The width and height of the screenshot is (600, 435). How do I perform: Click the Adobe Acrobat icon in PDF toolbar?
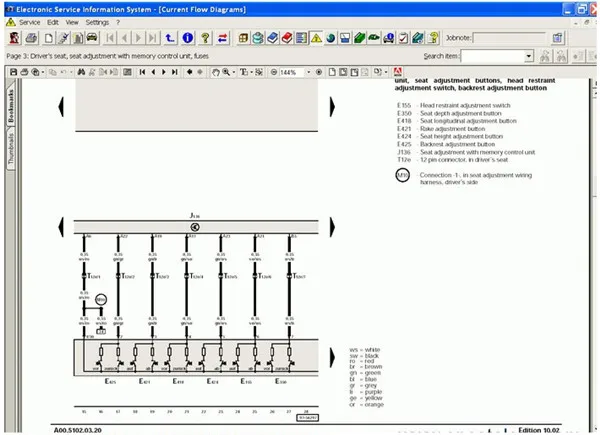pyautogui.click(x=398, y=72)
